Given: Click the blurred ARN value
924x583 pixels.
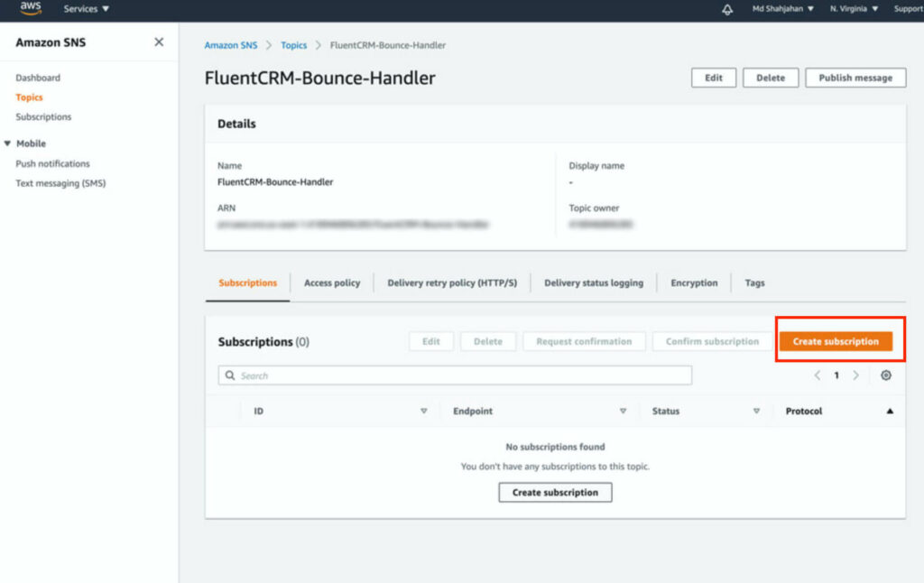Looking at the screenshot, I should (353, 224).
